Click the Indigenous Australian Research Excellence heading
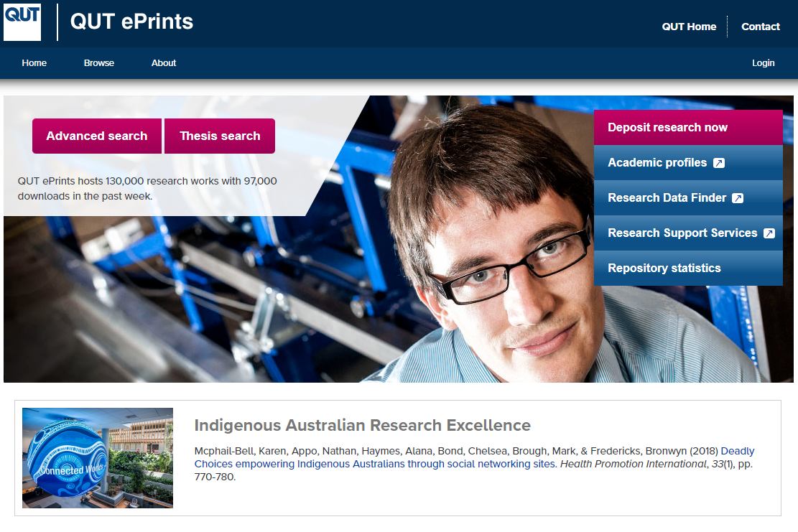The image size is (798, 532). [362, 425]
